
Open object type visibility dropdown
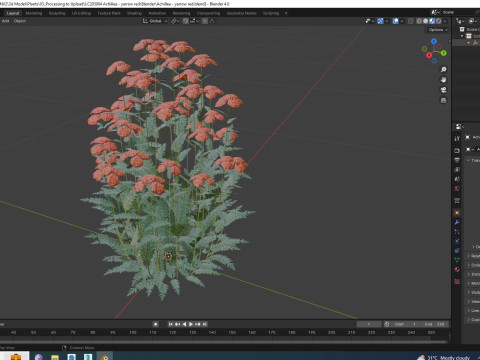tap(369, 21)
